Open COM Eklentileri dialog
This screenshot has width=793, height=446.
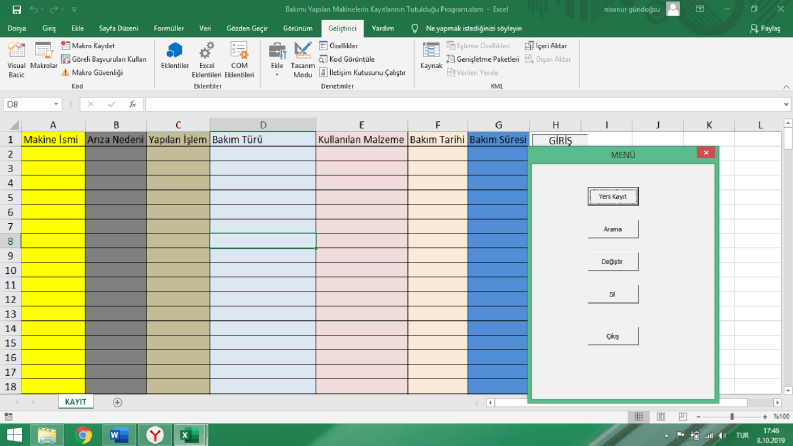coord(239,60)
